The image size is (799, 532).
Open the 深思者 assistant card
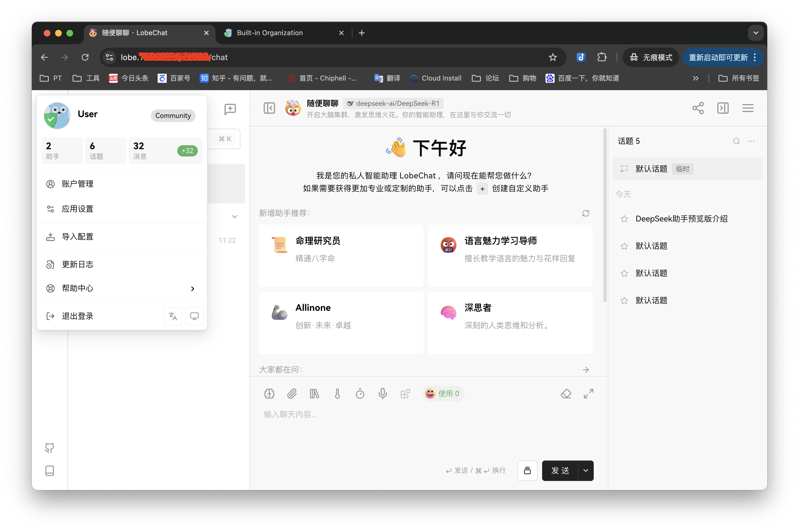pyautogui.click(x=510, y=322)
